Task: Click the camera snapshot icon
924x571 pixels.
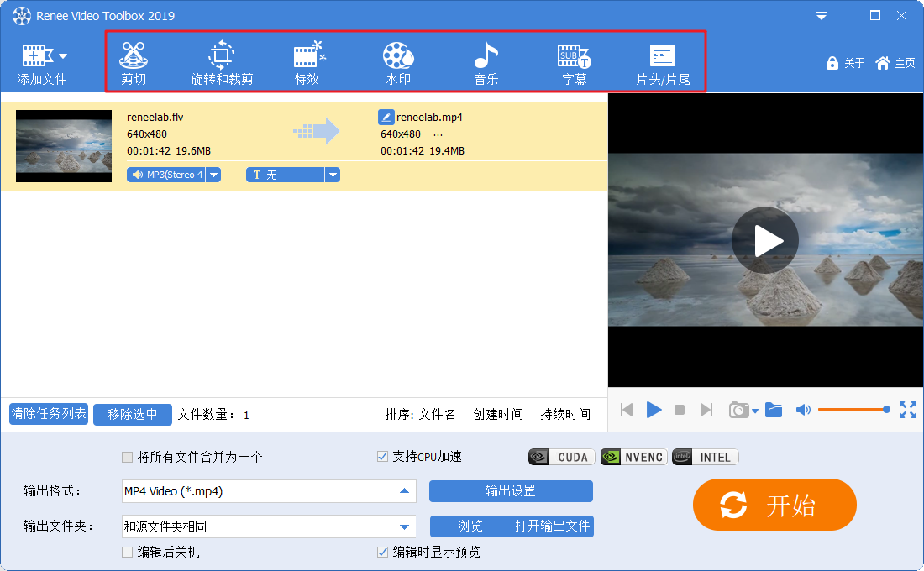Action: [738, 410]
